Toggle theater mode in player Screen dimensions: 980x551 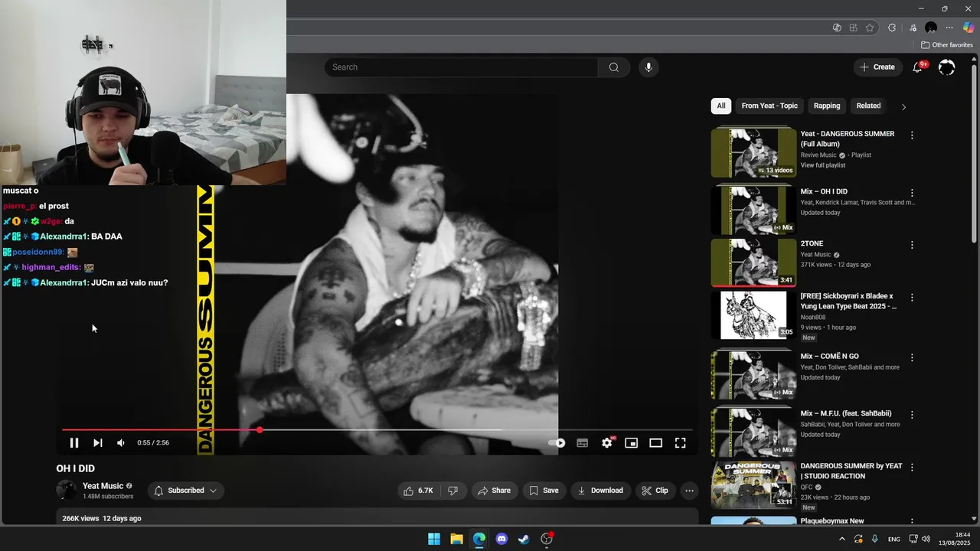(x=656, y=442)
